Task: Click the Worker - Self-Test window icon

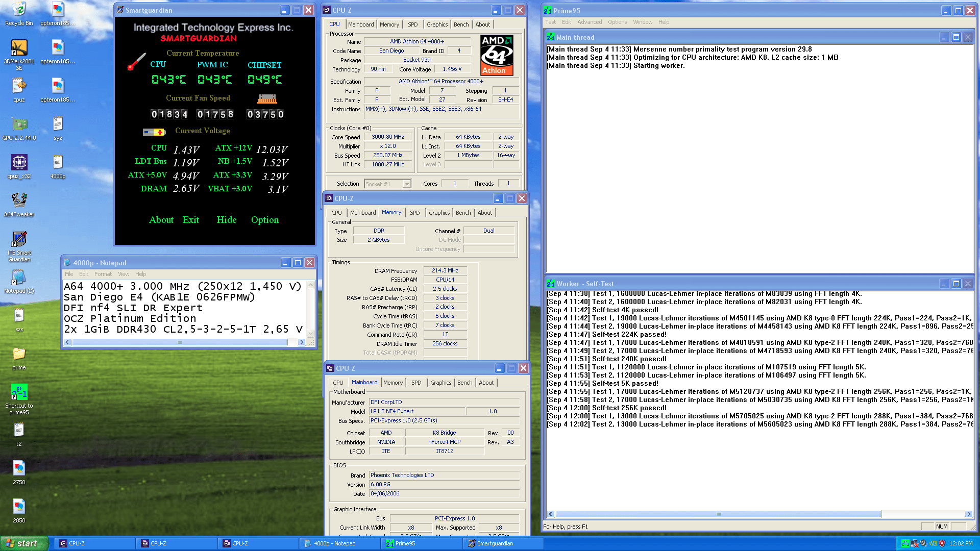Action: point(551,284)
